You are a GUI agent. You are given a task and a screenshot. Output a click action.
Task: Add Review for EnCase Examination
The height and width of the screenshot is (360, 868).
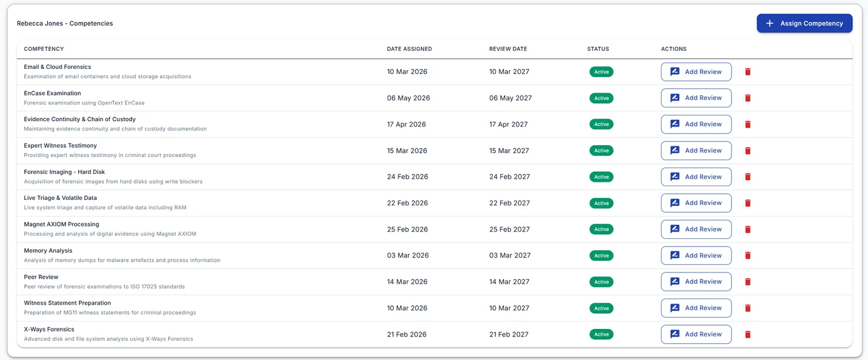point(696,98)
